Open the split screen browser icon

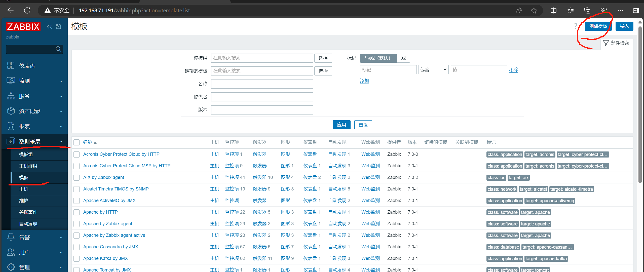553,10
